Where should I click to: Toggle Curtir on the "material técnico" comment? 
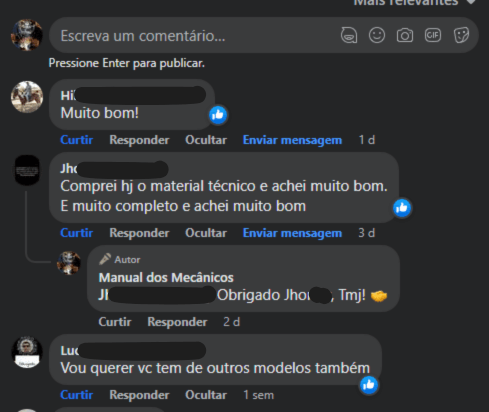(76, 233)
